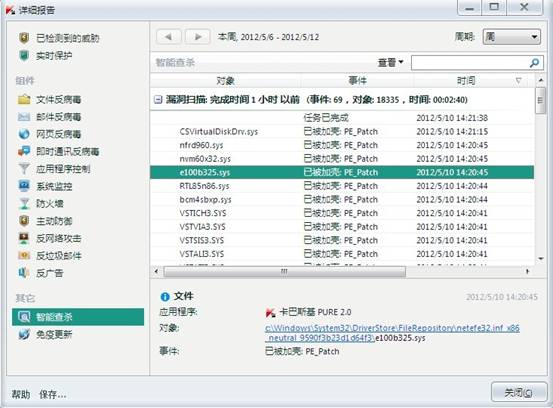Screen dimensions: 553x408
Task: Open 实时保护 section
Action: 54,56
